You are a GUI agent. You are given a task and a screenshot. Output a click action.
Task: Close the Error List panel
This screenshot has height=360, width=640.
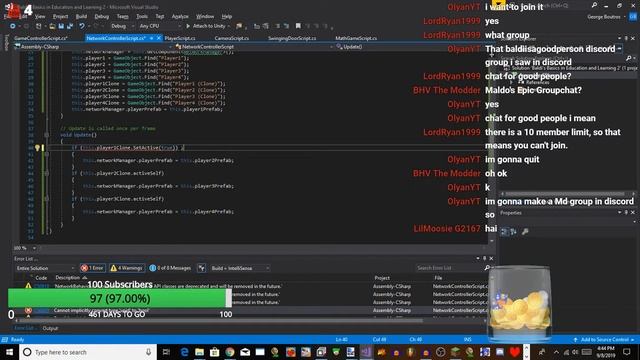tap(491, 258)
